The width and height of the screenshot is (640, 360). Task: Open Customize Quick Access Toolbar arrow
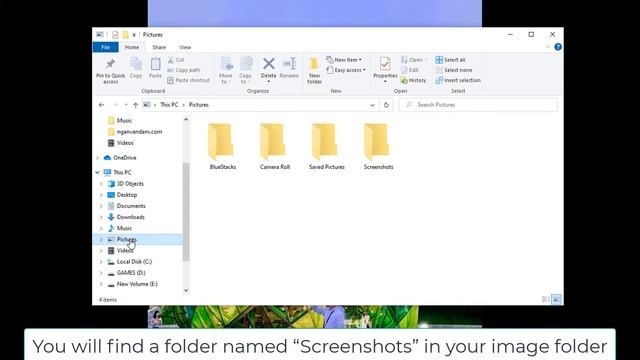coord(134,35)
